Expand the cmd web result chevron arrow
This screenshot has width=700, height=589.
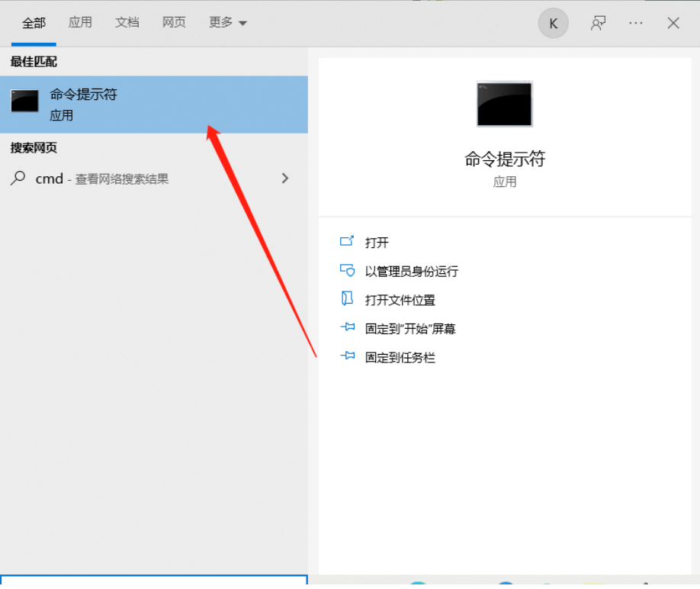tap(285, 179)
